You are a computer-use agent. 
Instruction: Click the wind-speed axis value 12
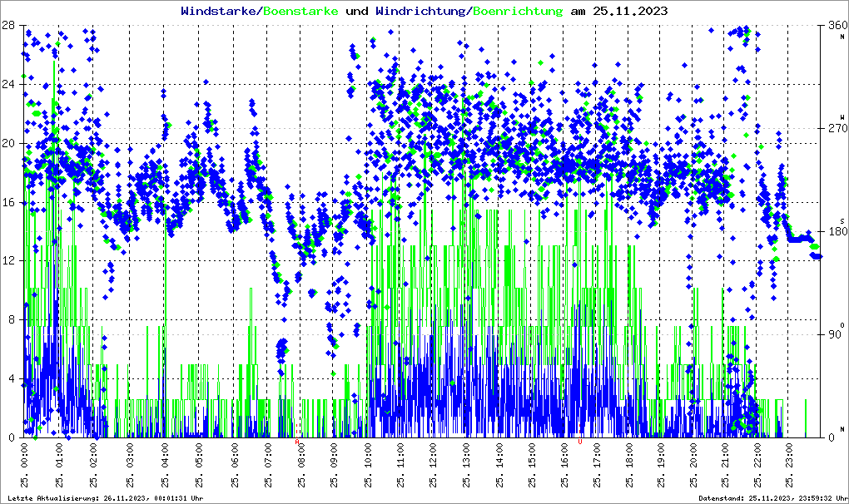pyautogui.click(x=8, y=261)
